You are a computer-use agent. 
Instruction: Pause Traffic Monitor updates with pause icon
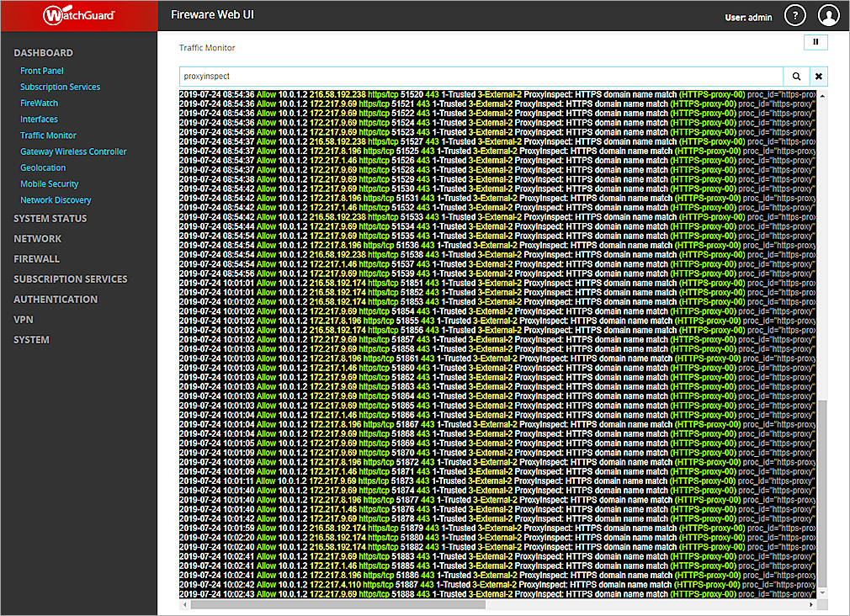click(x=815, y=41)
